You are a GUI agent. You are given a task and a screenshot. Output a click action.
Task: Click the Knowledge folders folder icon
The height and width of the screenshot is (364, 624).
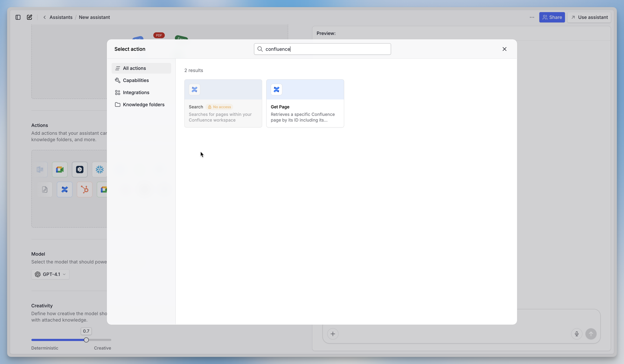pos(118,105)
